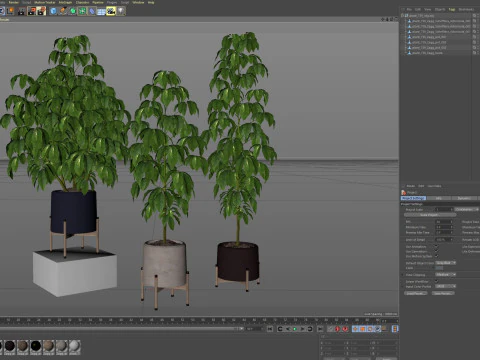Click the green Subdivision Surface generator icon
The image size is (480, 360).
pos(73,11)
